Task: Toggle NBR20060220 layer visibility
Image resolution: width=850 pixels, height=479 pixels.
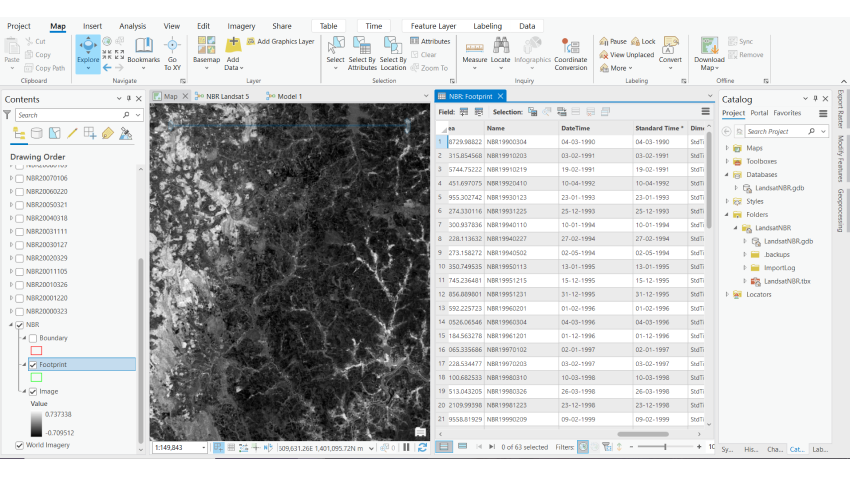Action: tap(20, 192)
